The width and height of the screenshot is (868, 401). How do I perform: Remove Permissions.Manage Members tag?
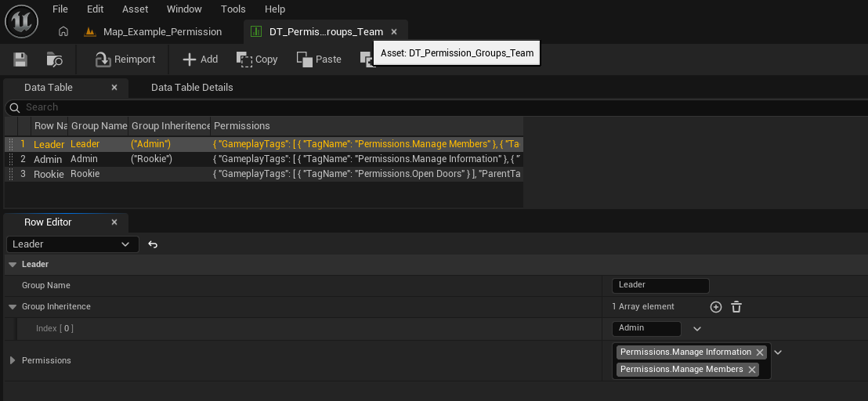[752, 370]
